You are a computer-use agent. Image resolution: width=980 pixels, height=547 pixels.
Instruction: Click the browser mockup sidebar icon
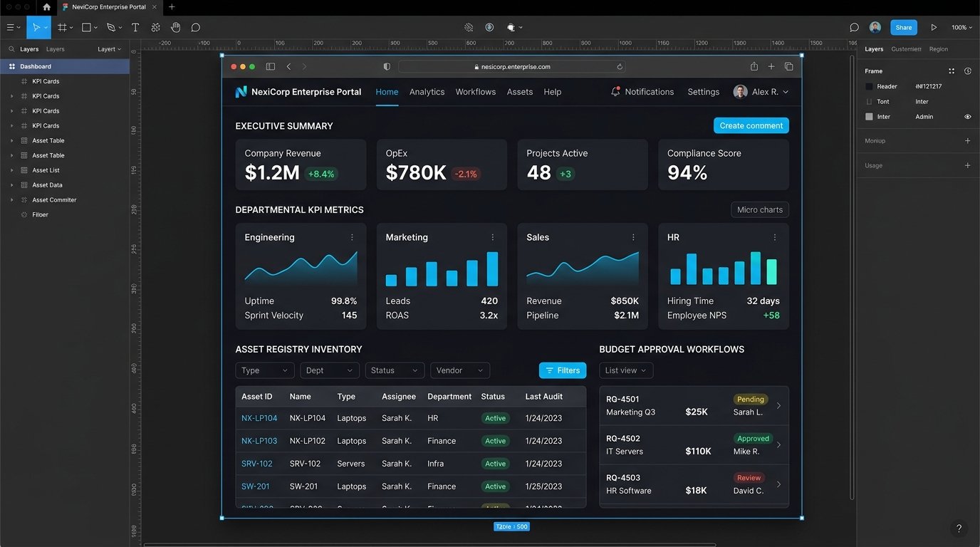pyautogui.click(x=271, y=66)
